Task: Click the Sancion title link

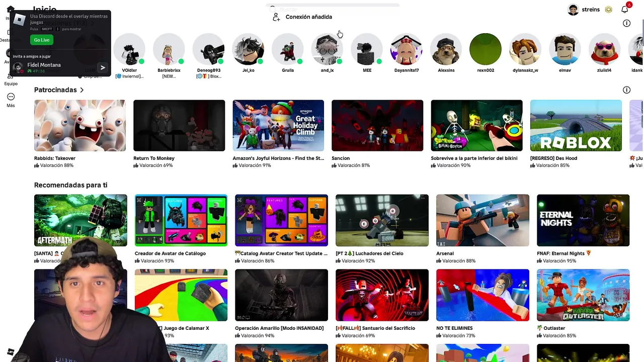Action: (x=341, y=158)
